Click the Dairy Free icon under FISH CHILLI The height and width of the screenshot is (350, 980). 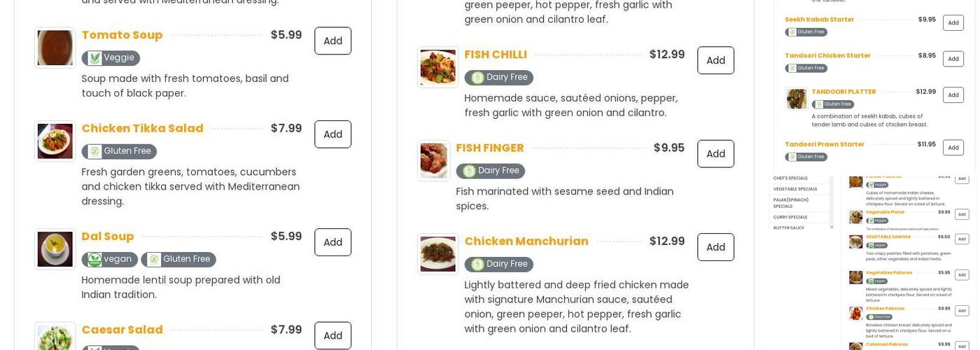pyautogui.click(x=477, y=78)
